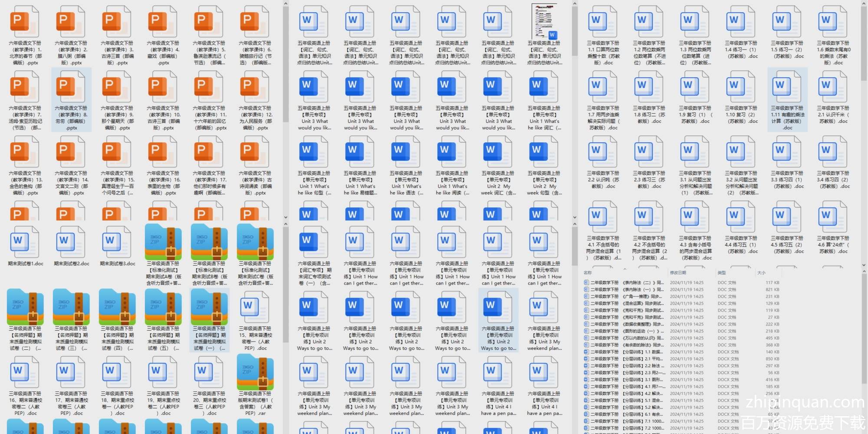Sort file list by 大小 column

click(x=761, y=273)
